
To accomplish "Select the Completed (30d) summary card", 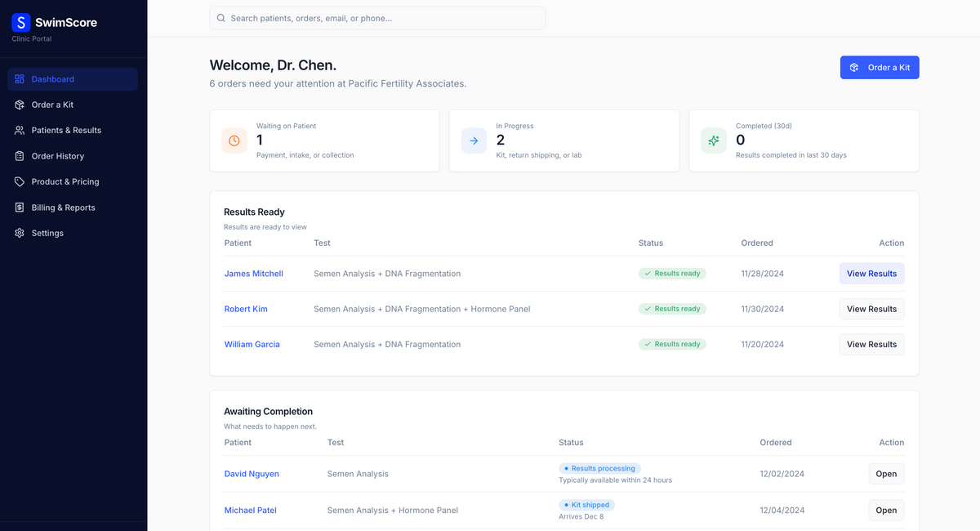I will click(804, 141).
